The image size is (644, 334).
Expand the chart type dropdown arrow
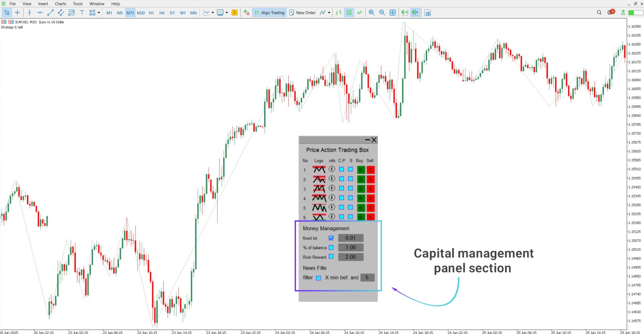[213, 13]
